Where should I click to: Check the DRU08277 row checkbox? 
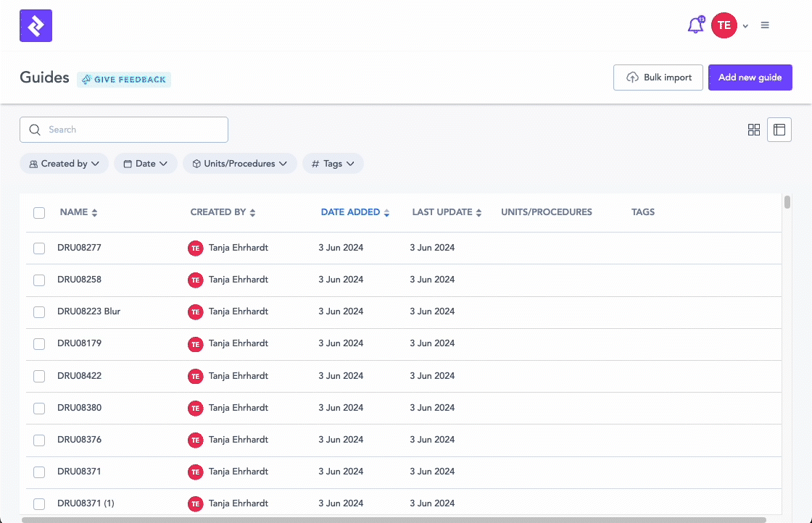[x=39, y=248]
